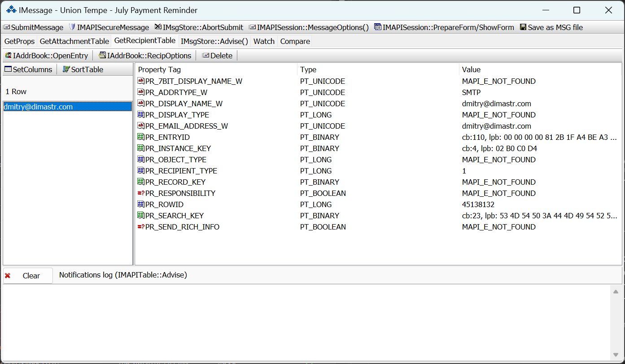Click icon beside PR_RECIPIENT_TYPE
The height and width of the screenshot is (364, 625).
[141, 171]
